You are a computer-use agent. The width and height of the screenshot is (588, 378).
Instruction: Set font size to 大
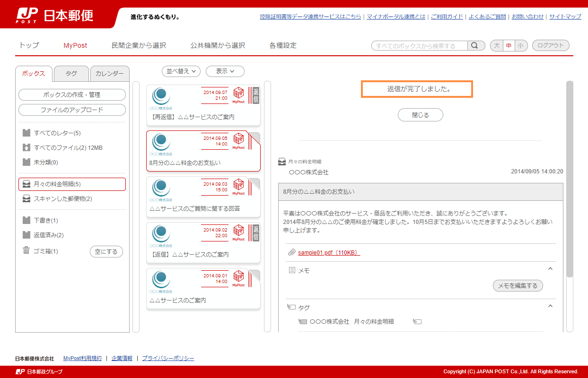tap(497, 46)
